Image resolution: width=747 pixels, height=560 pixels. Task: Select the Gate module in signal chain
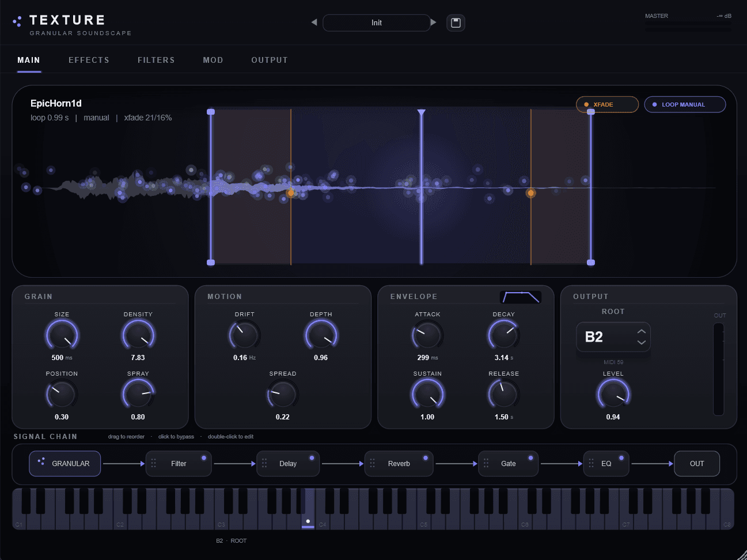point(509,463)
